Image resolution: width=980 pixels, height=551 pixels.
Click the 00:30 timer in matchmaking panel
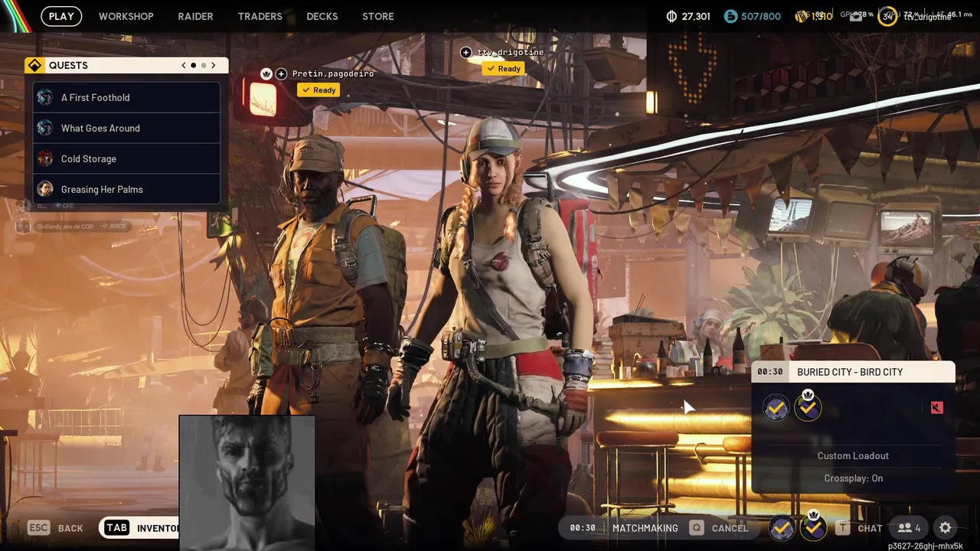click(x=769, y=372)
